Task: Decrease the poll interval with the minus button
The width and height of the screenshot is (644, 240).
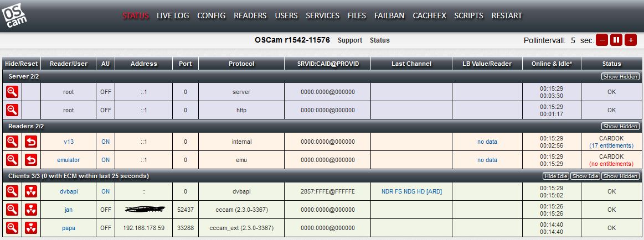Action: (x=602, y=40)
